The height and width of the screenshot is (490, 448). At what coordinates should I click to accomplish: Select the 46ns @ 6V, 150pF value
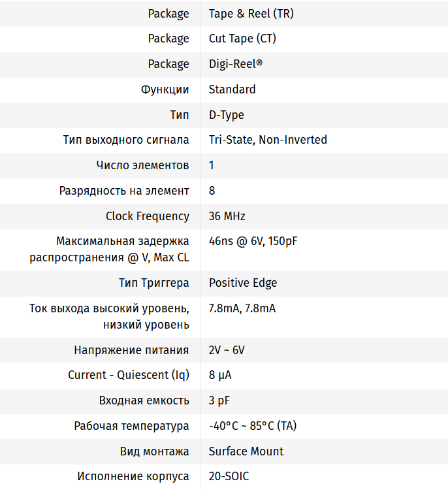[x=253, y=241]
